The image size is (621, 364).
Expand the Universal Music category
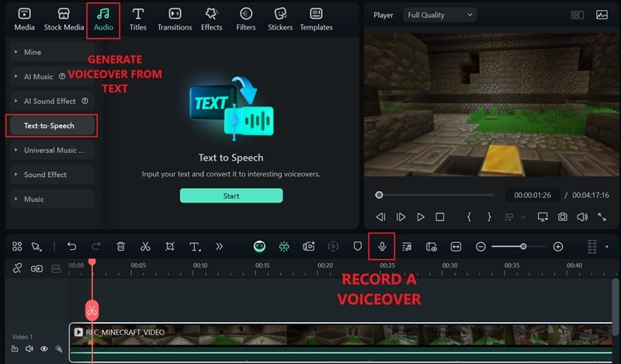pyautogui.click(x=52, y=150)
